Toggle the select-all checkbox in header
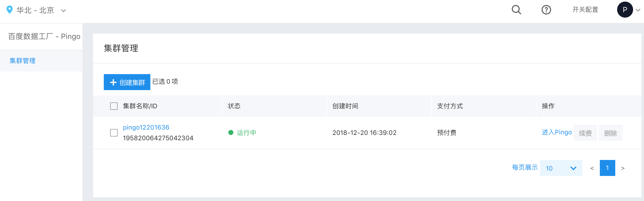This screenshot has width=644, height=201. (114, 106)
